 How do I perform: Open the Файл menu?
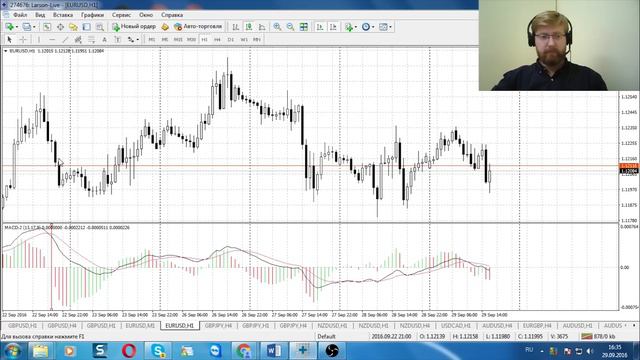[x=20, y=15]
